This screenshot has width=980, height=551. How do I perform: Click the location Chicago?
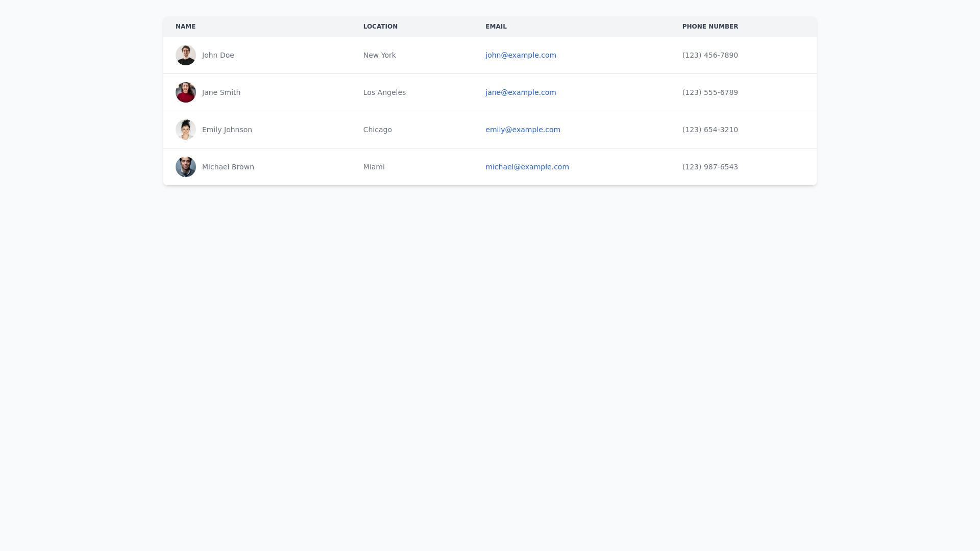click(377, 130)
